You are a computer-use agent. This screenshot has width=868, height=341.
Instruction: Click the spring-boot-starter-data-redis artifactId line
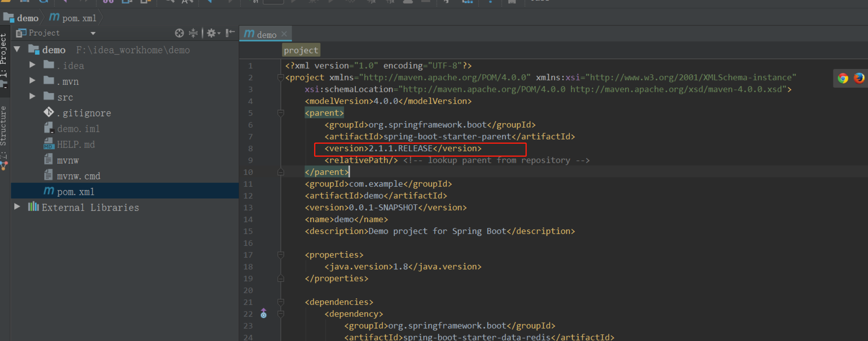tap(479, 337)
